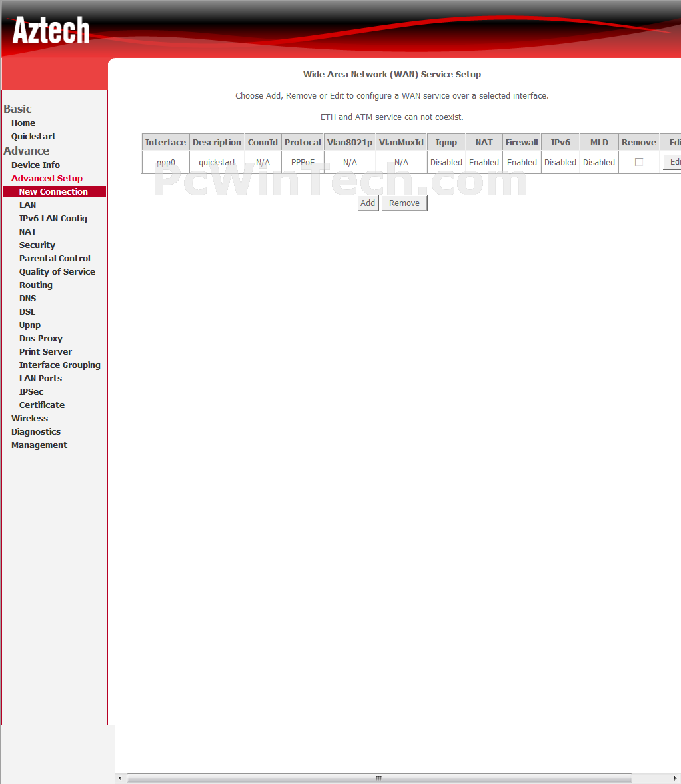Open Print Server settings
681x784 pixels.
[45, 352]
